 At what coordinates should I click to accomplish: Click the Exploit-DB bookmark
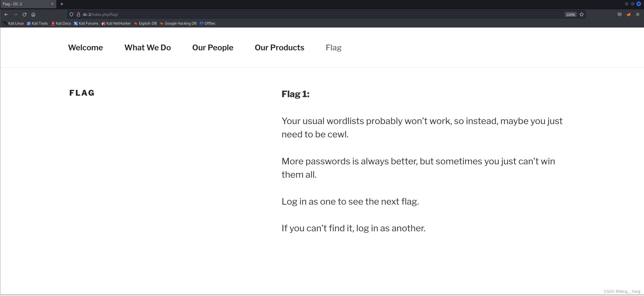(x=145, y=23)
